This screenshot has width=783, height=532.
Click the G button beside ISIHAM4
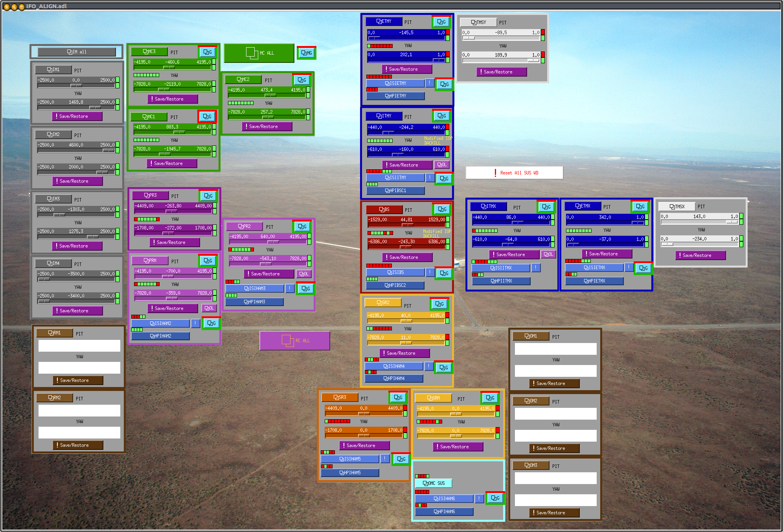pos(444,367)
